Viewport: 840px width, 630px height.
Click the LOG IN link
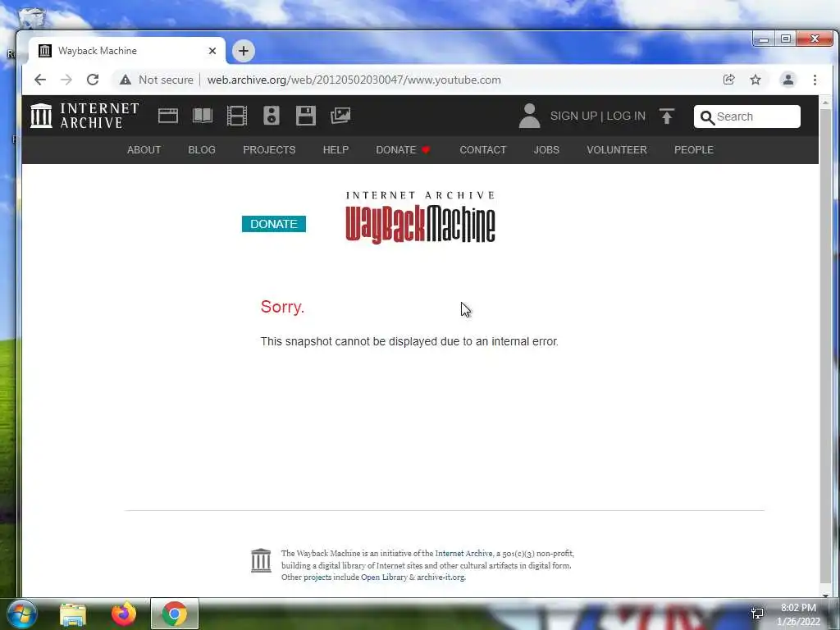[x=626, y=116]
